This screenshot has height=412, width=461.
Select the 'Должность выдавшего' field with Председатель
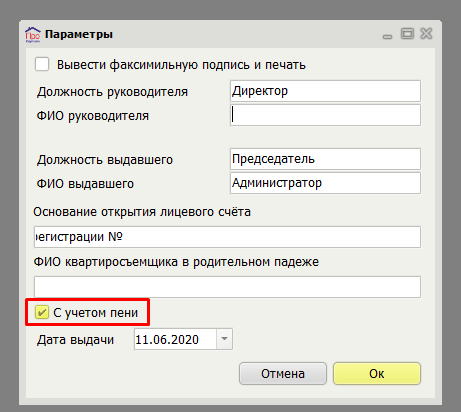(325, 159)
